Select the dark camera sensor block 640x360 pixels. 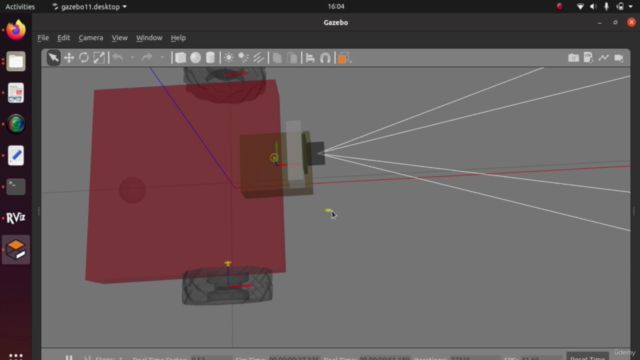point(316,153)
